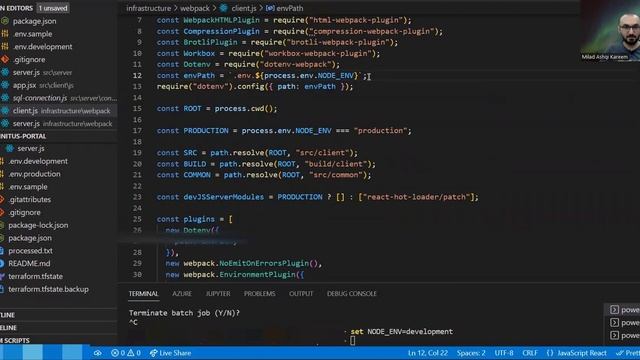
Task: Open .env.production file
Action: (34, 174)
